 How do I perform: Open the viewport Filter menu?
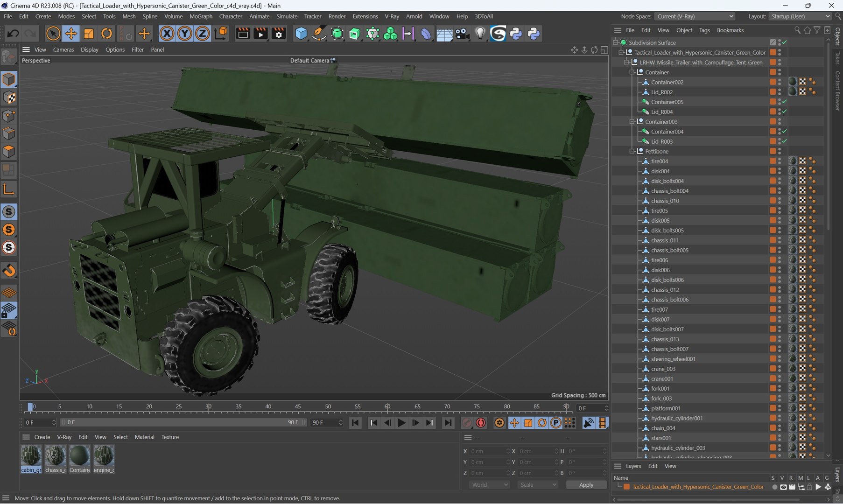click(x=138, y=49)
